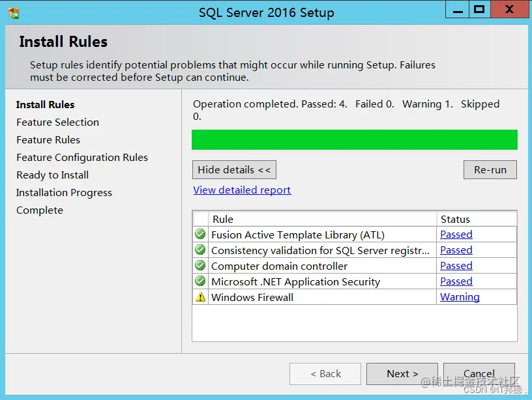Screen dimensions: 532x400
Task: Select the Feature Rules step
Action: (x=48, y=140)
